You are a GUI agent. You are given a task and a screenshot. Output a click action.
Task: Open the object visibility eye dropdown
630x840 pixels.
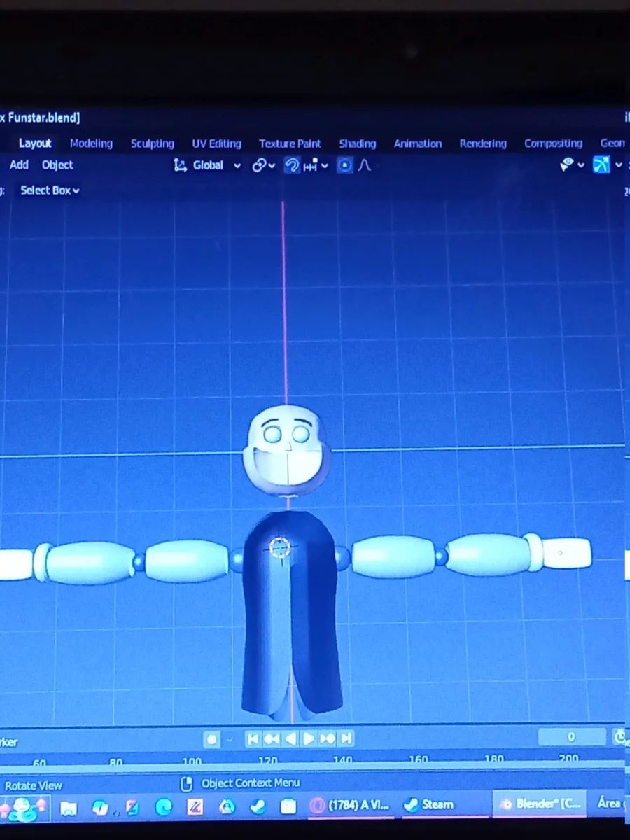572,164
